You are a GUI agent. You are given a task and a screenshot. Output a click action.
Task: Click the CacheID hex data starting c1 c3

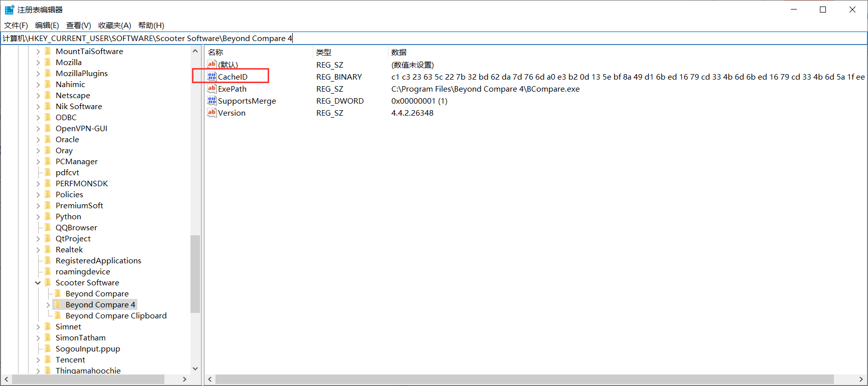[628, 77]
